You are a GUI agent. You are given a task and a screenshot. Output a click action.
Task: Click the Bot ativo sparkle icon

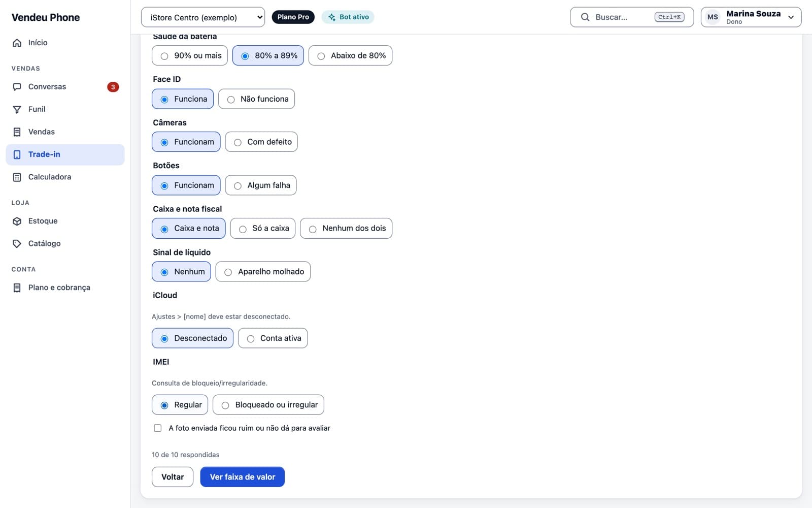[x=332, y=17]
